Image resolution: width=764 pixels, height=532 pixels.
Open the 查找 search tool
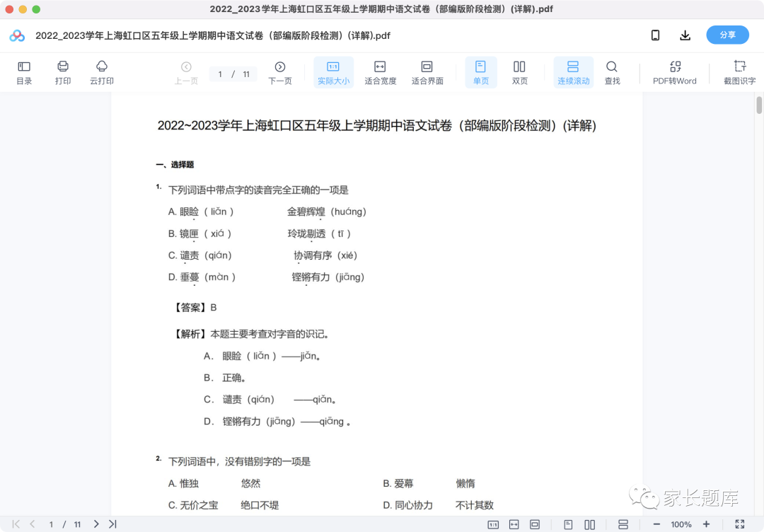click(612, 73)
